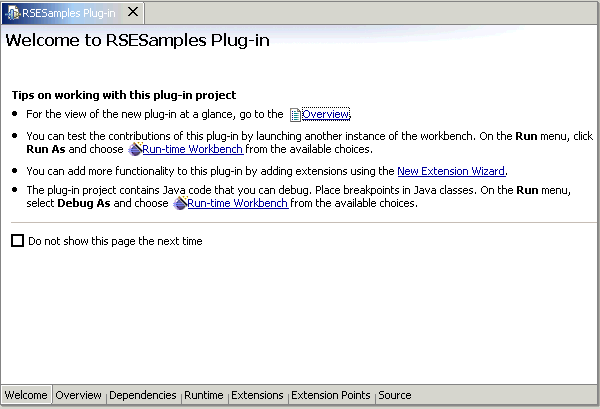View the Source tab
Image resolution: width=600 pixels, height=409 pixels.
pos(394,396)
